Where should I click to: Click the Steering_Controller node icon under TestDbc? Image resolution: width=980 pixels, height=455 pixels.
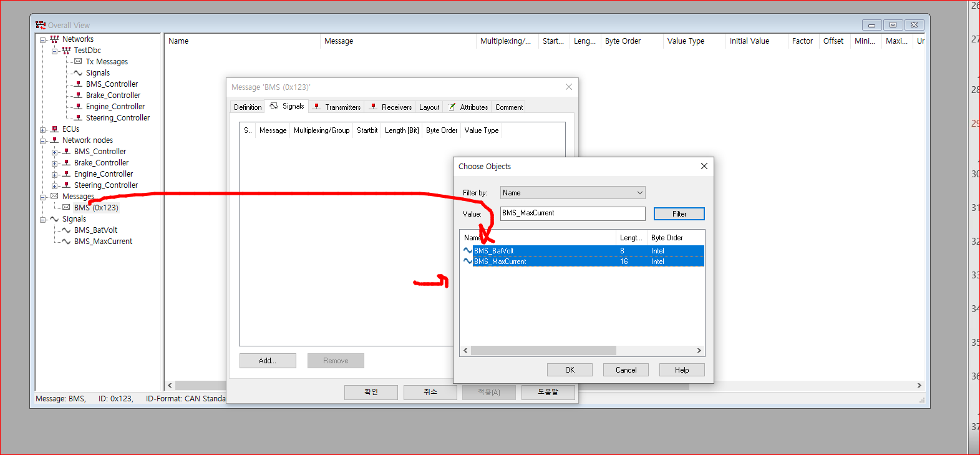pos(78,117)
